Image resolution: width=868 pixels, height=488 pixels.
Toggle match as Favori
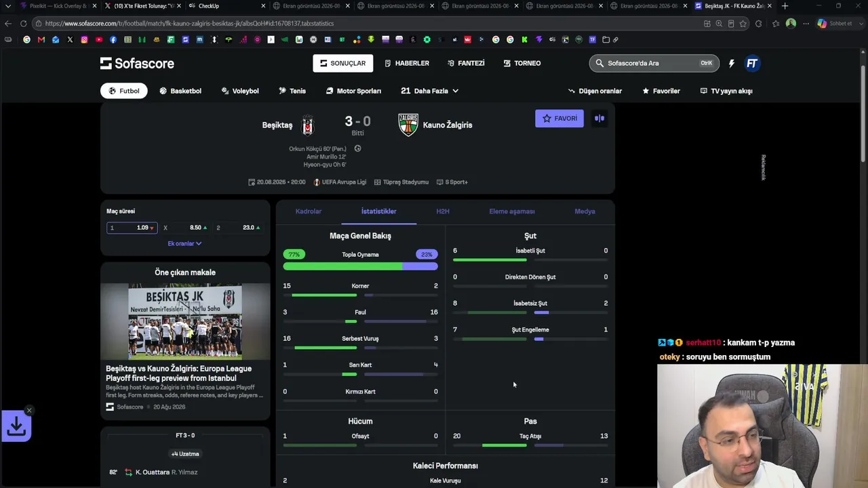pos(559,119)
